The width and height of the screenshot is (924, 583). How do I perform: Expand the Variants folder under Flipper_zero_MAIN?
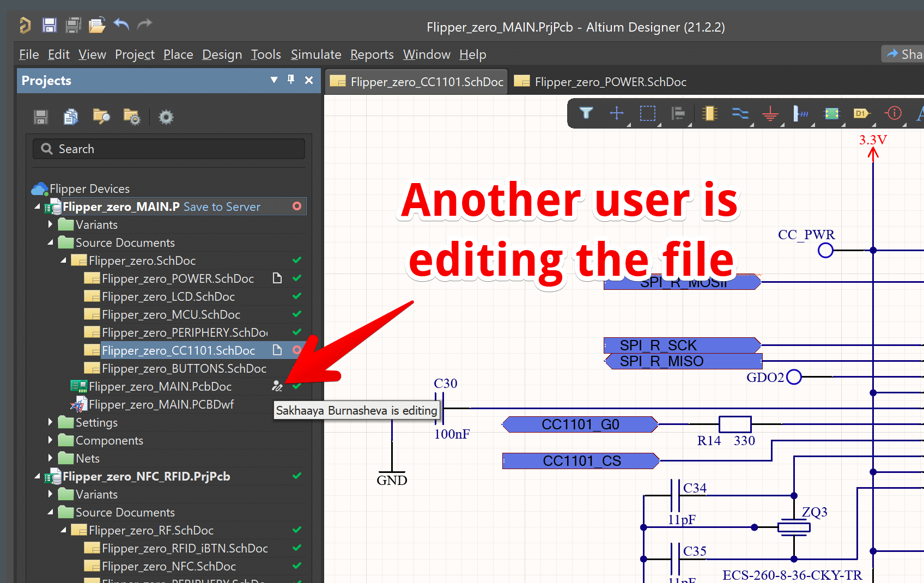click(x=50, y=224)
